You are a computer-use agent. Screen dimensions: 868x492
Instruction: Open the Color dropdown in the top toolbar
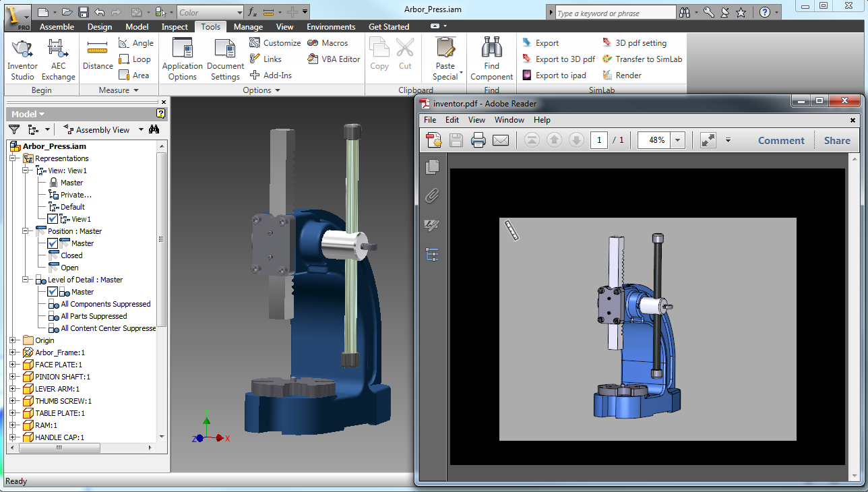pyautogui.click(x=239, y=12)
